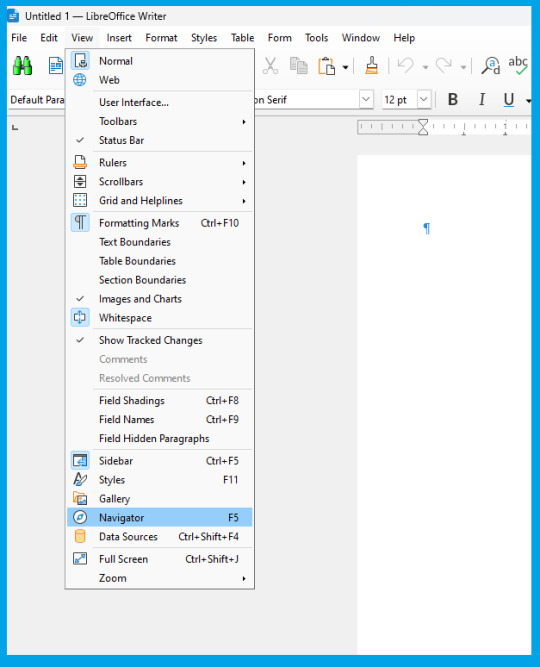Toggle Show Tracked Changes
540x667 pixels.
tap(160, 340)
